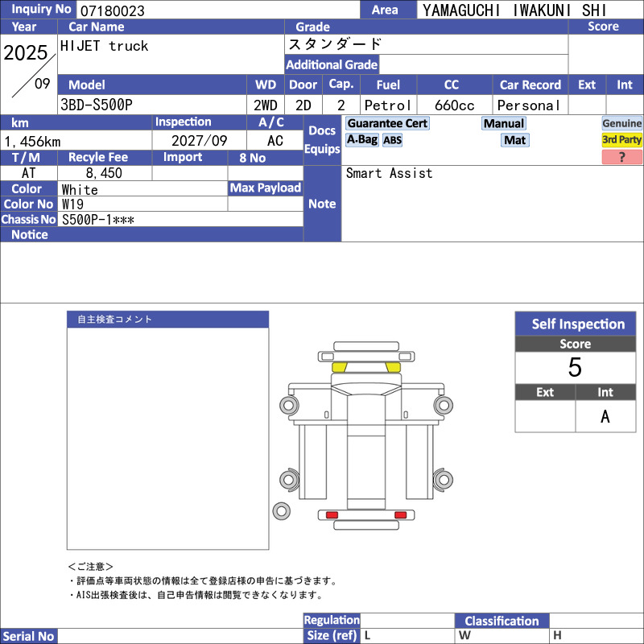Click the left yellow headlight marker on diagram

pyautogui.click(x=339, y=367)
